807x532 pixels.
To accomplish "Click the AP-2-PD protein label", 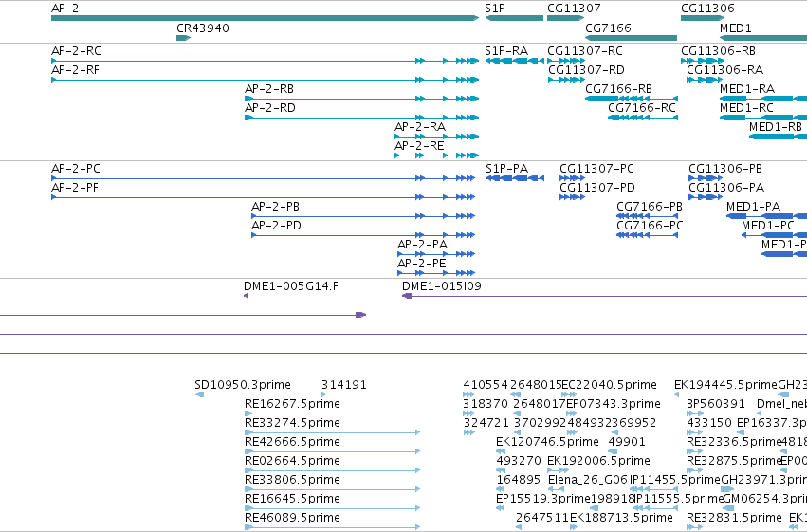I will tap(276, 226).
